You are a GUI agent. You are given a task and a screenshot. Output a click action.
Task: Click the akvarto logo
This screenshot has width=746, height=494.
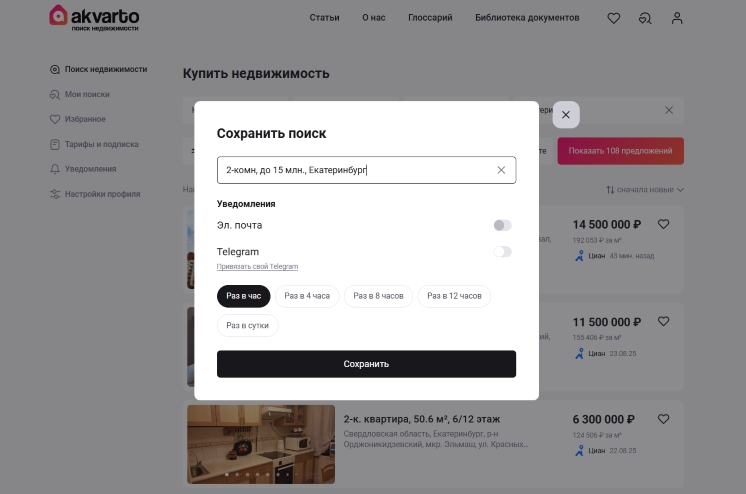94,18
